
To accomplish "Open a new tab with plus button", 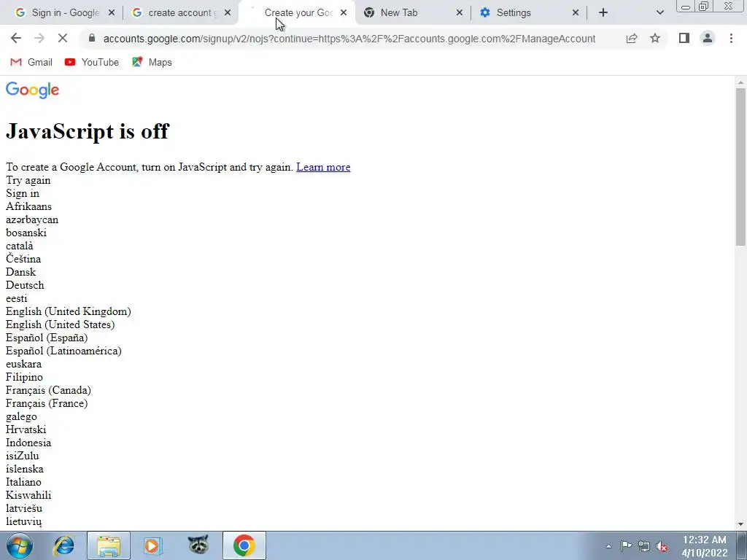I will (x=603, y=13).
